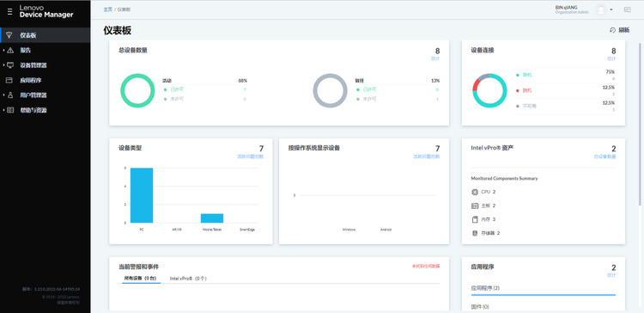Switch to the Intel vPro® (0个) tab

coord(188,279)
